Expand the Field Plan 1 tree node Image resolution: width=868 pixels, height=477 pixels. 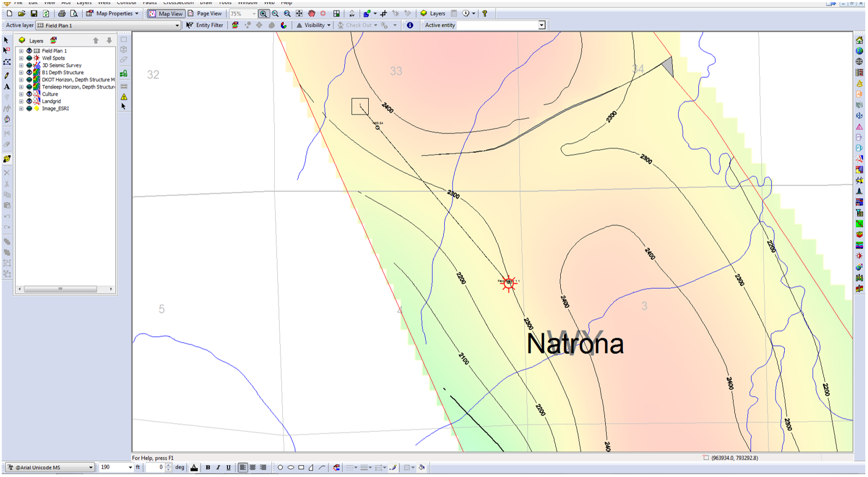21,51
